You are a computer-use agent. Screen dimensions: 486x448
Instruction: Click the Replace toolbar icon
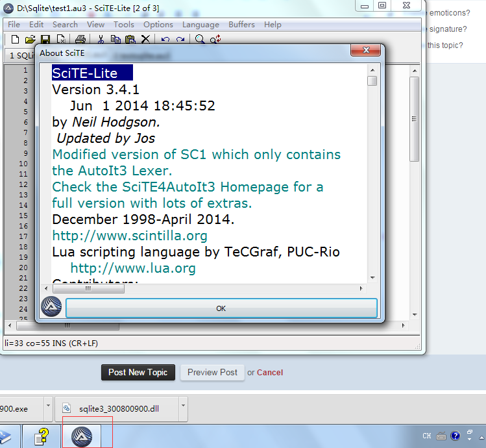pos(215,39)
